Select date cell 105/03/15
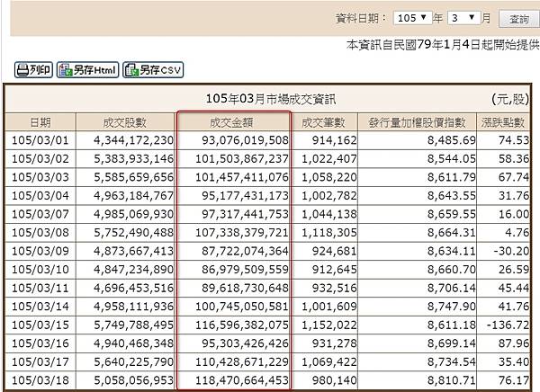 pos(40,325)
